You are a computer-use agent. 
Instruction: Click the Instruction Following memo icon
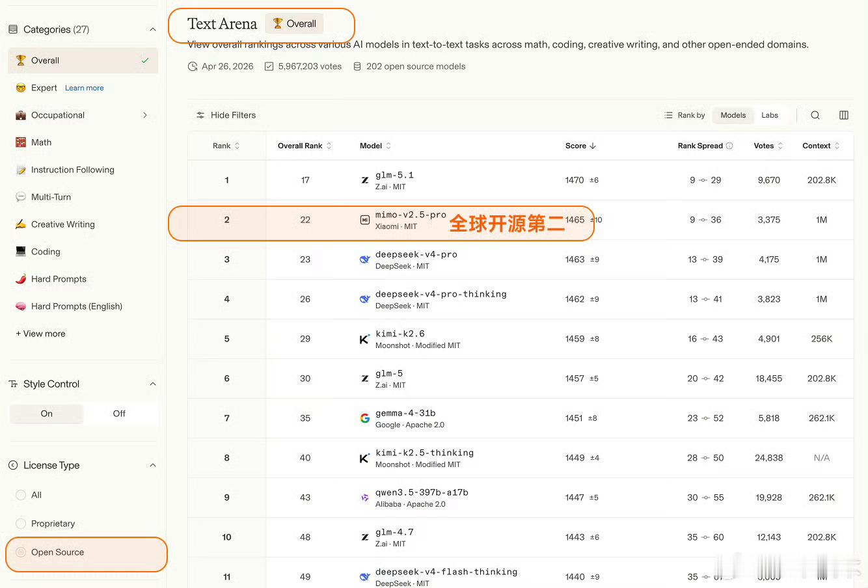pyautogui.click(x=21, y=170)
